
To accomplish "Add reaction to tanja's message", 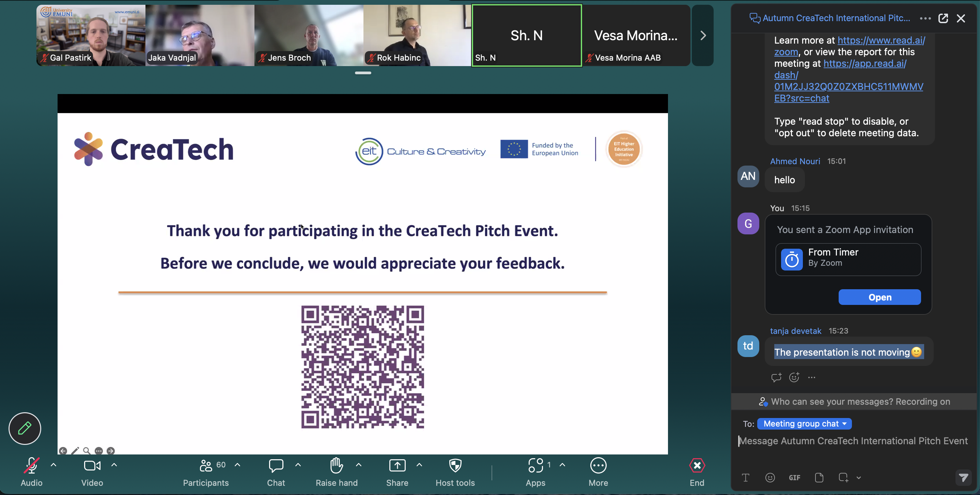I will pos(794,377).
